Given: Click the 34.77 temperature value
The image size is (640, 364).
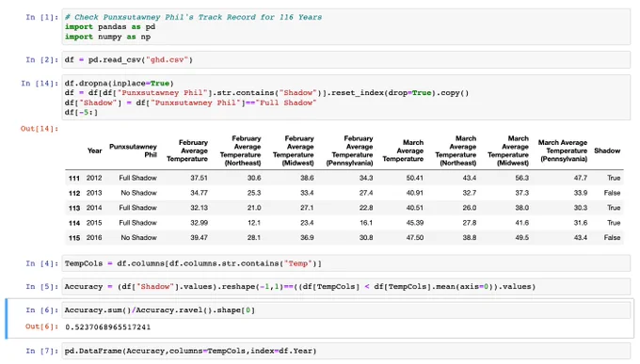Looking at the screenshot, I should [199, 193].
